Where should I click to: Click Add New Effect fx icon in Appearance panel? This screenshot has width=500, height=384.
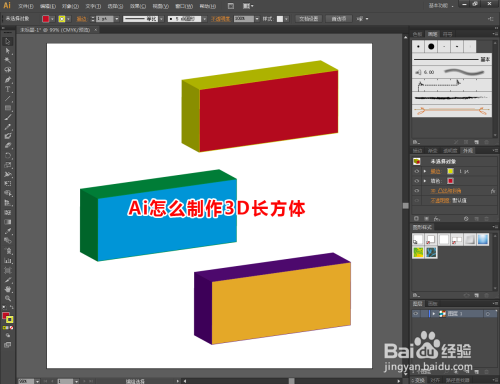pos(436,219)
